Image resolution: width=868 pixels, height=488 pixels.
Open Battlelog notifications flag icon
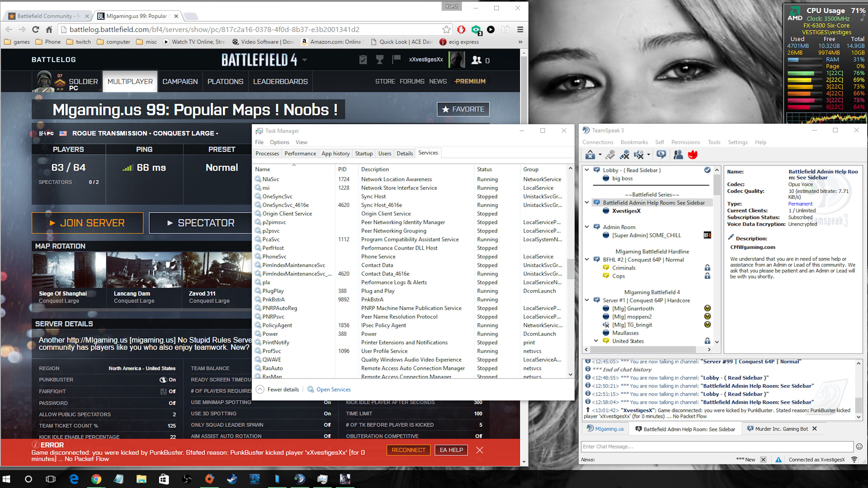click(396, 60)
